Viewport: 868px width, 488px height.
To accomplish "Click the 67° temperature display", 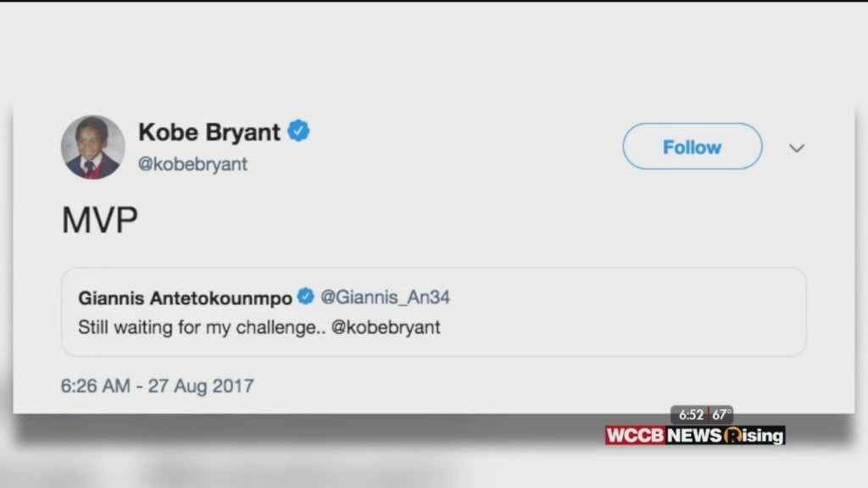I will pos(721,414).
